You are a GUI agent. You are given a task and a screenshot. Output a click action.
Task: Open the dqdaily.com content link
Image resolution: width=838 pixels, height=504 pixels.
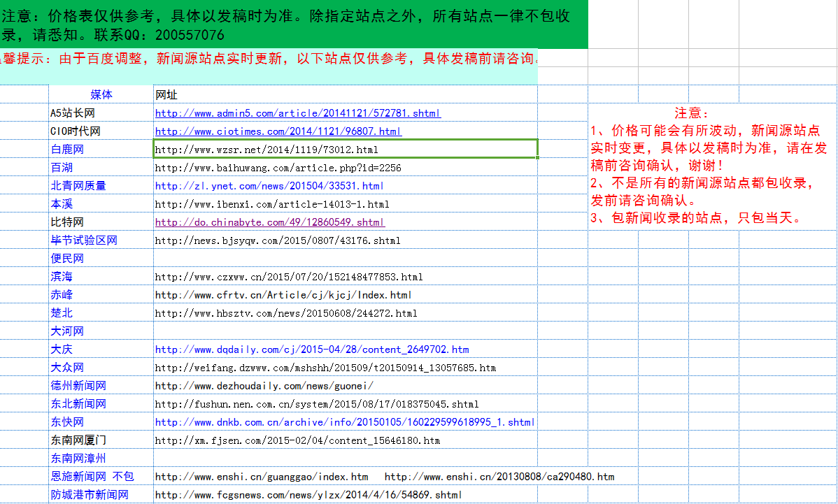tap(312, 350)
